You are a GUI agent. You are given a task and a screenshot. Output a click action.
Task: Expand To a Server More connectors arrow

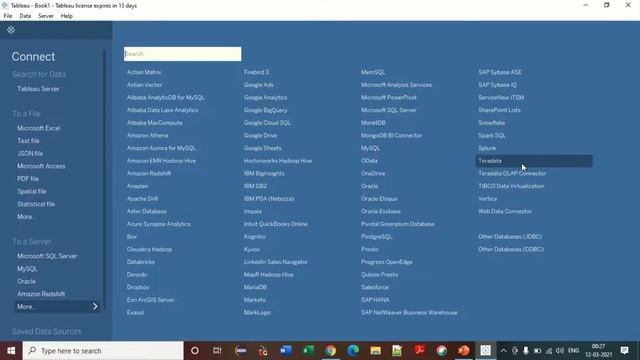95,307
